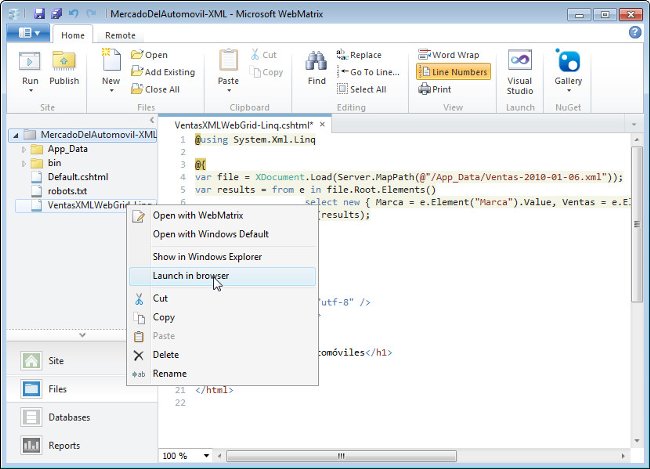Click Select All in the ribbon
This screenshot has width=650, height=469.
click(x=361, y=89)
